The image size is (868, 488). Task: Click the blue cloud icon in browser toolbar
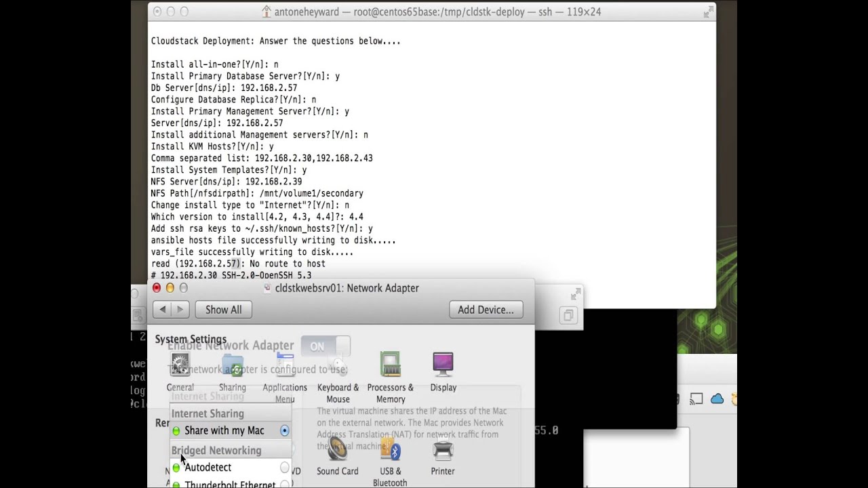(717, 399)
